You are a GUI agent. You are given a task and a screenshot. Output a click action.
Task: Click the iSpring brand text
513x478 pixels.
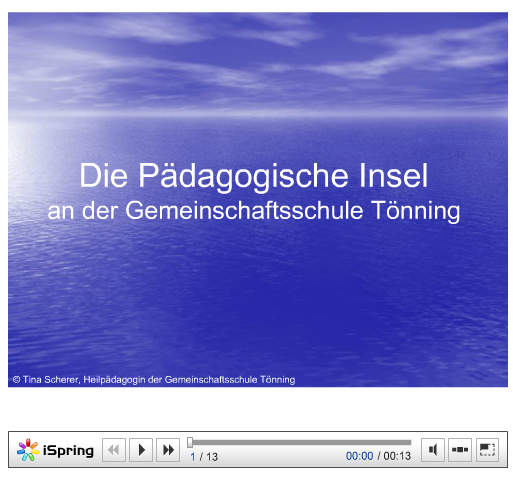tap(68, 450)
